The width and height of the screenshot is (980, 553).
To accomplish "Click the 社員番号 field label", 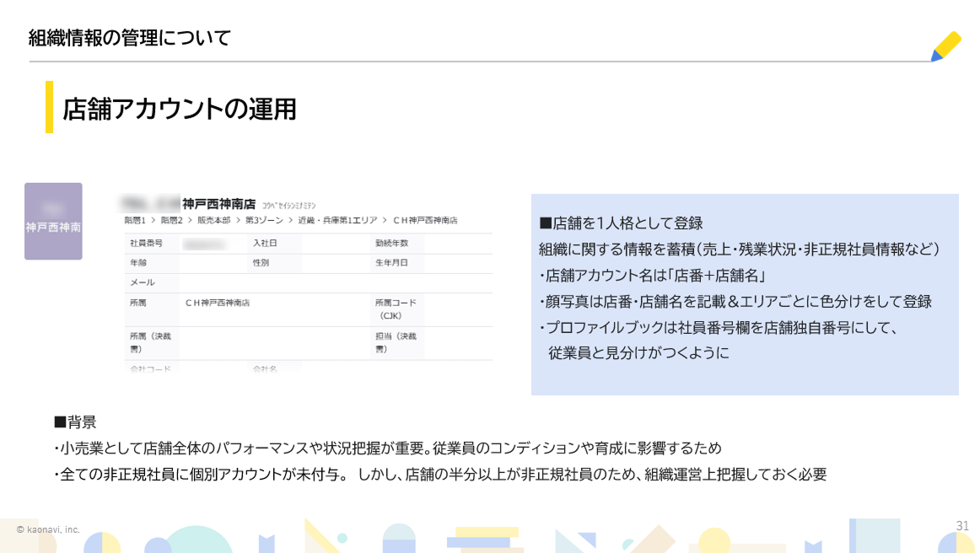I will click(146, 243).
